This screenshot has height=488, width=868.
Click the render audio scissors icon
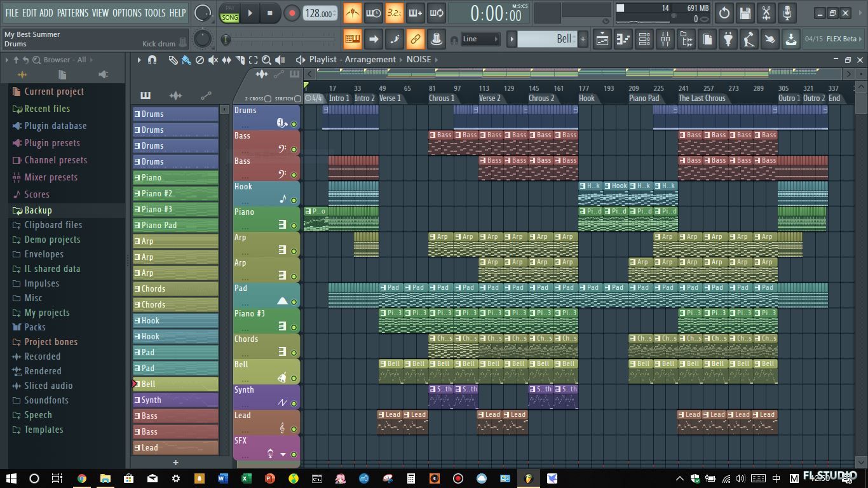(x=766, y=13)
